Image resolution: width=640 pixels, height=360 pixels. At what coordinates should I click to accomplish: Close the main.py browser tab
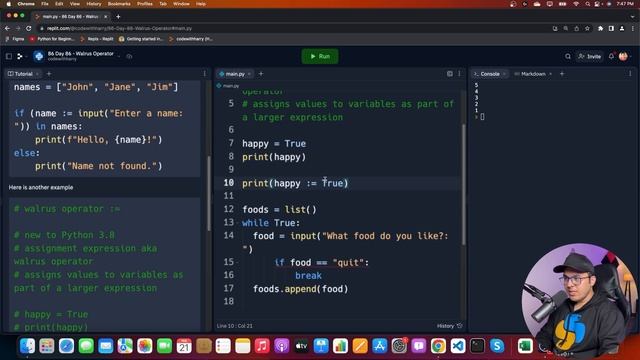(x=105, y=17)
